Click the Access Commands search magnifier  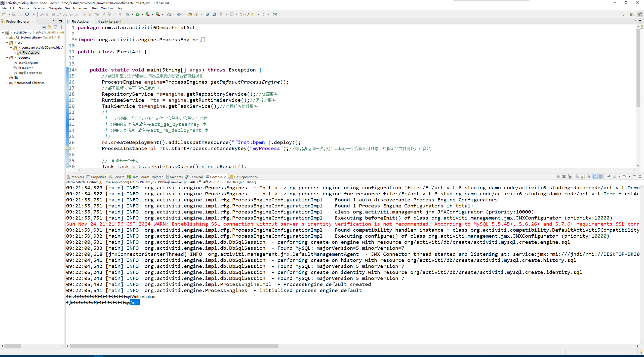(x=622, y=14)
